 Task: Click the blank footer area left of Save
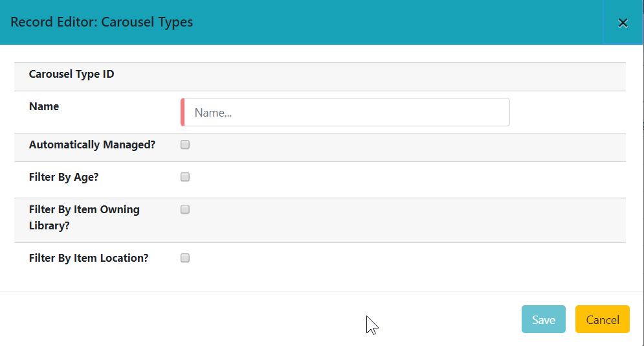point(259,319)
